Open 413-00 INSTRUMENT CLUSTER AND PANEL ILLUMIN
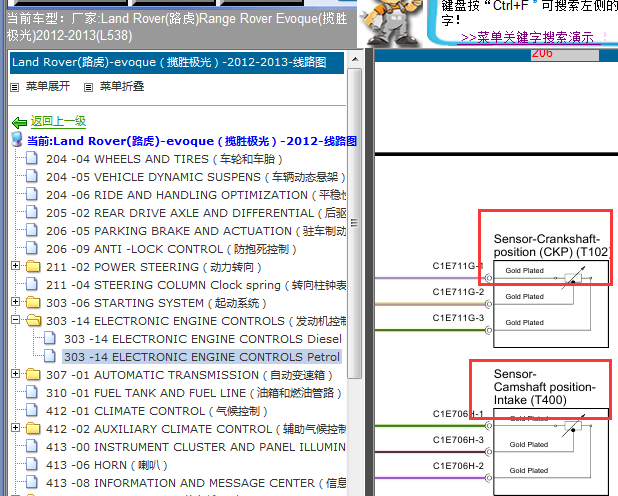This screenshot has width=618, height=496. (x=196, y=447)
